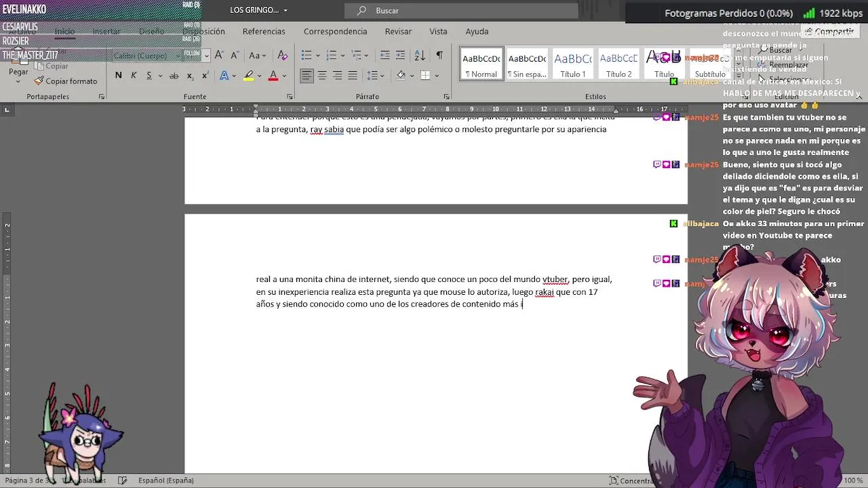Apply borders to paragraph
Image resolution: width=868 pixels, height=488 pixels.
click(425, 75)
